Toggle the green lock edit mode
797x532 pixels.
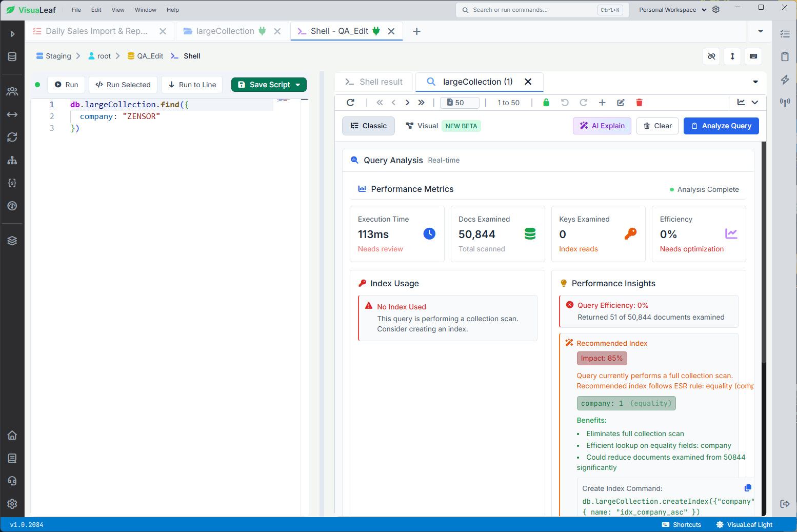coord(546,103)
